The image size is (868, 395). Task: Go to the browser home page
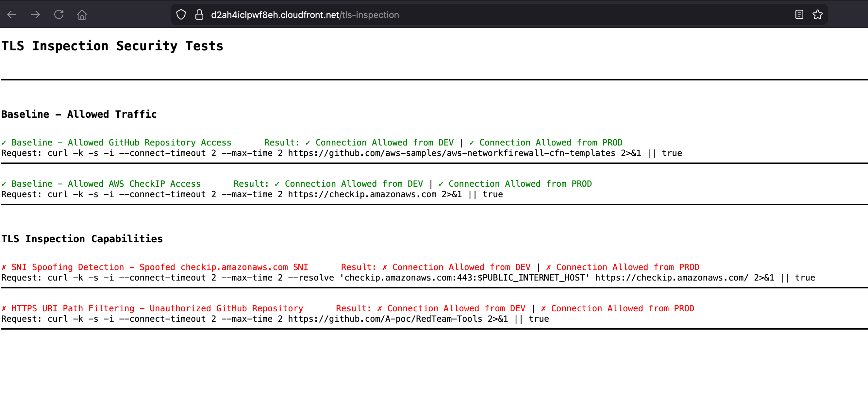82,15
